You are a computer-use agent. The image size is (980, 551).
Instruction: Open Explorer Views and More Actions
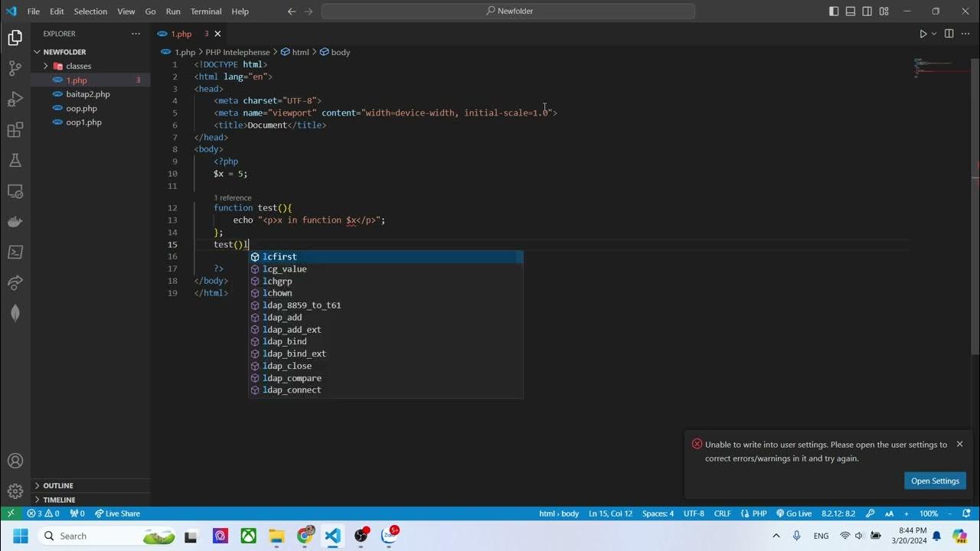tap(136, 34)
